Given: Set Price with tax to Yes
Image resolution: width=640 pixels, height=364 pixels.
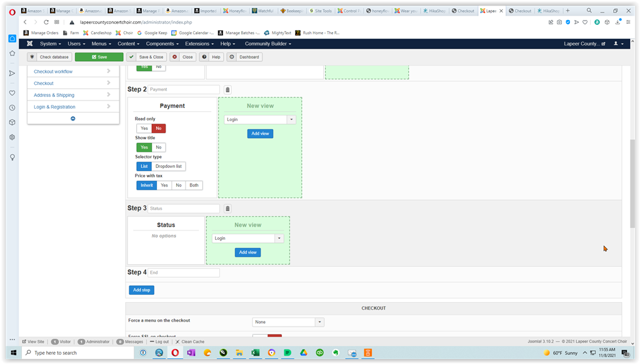Looking at the screenshot, I should (x=164, y=185).
